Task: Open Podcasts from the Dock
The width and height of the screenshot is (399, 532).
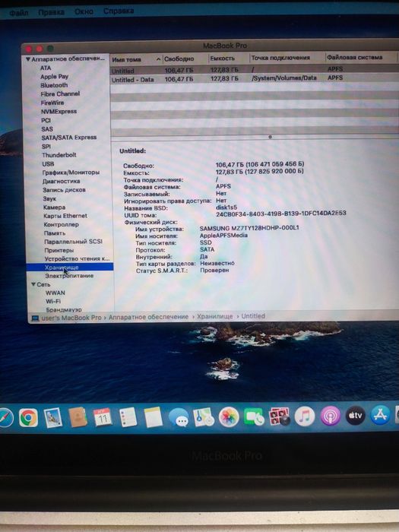Action: click(x=330, y=416)
